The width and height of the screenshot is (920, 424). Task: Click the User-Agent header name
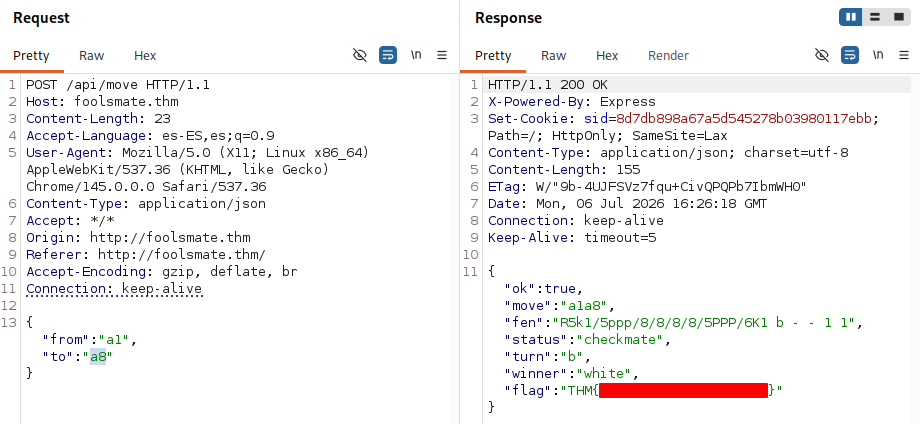(66, 153)
